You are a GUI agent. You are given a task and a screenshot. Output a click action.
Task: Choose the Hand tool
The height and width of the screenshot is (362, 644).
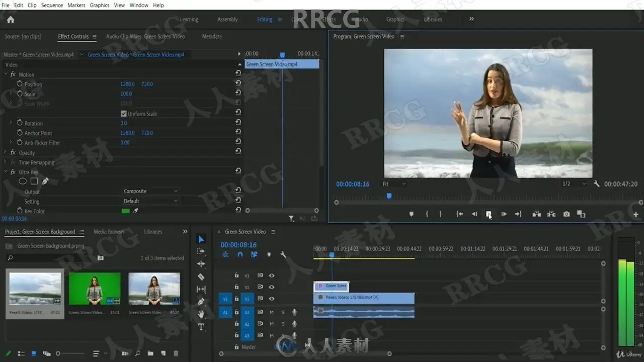201,314
